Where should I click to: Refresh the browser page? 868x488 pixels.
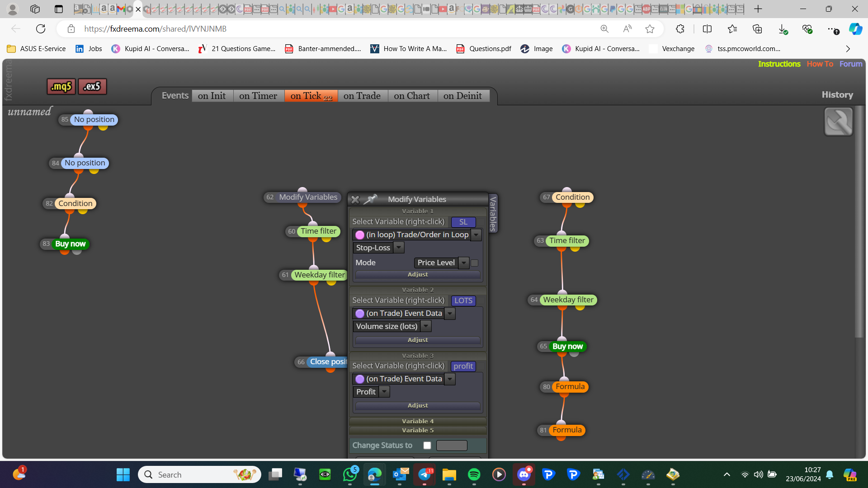click(x=41, y=29)
